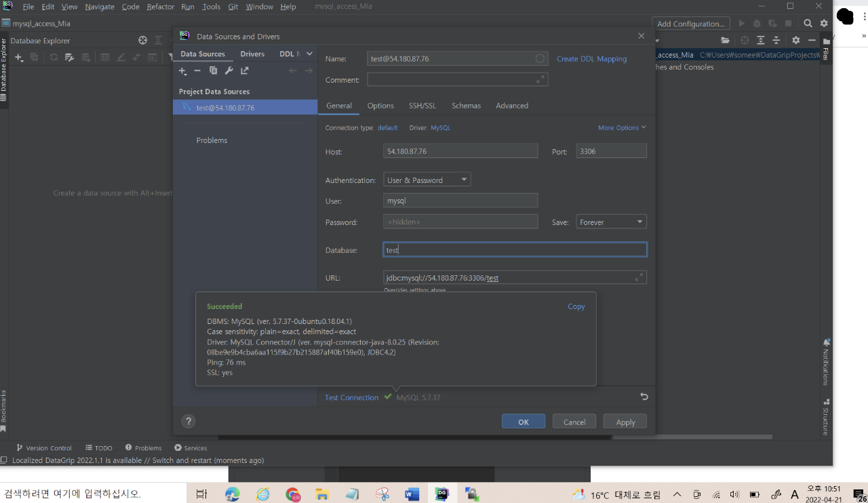Screen dimensions: 868x503
Task: Open the Notifications side panel
Action: [x=826, y=361]
